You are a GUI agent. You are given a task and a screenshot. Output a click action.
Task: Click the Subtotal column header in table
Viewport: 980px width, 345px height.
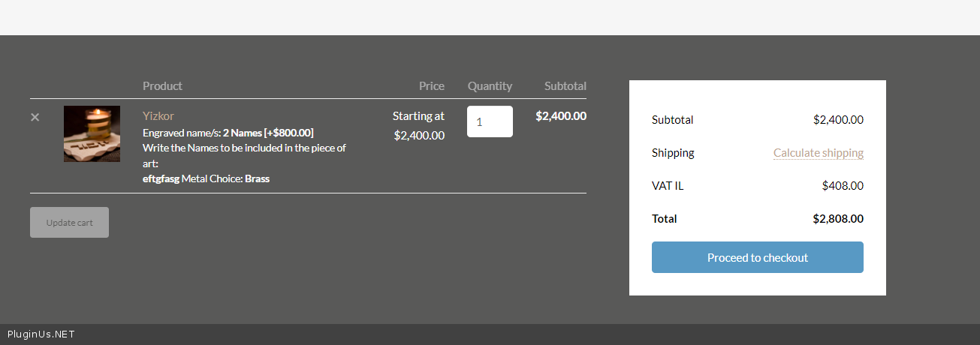[565, 86]
